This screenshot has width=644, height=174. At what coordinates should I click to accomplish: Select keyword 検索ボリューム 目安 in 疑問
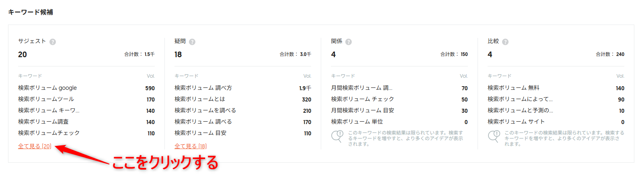click(200, 133)
